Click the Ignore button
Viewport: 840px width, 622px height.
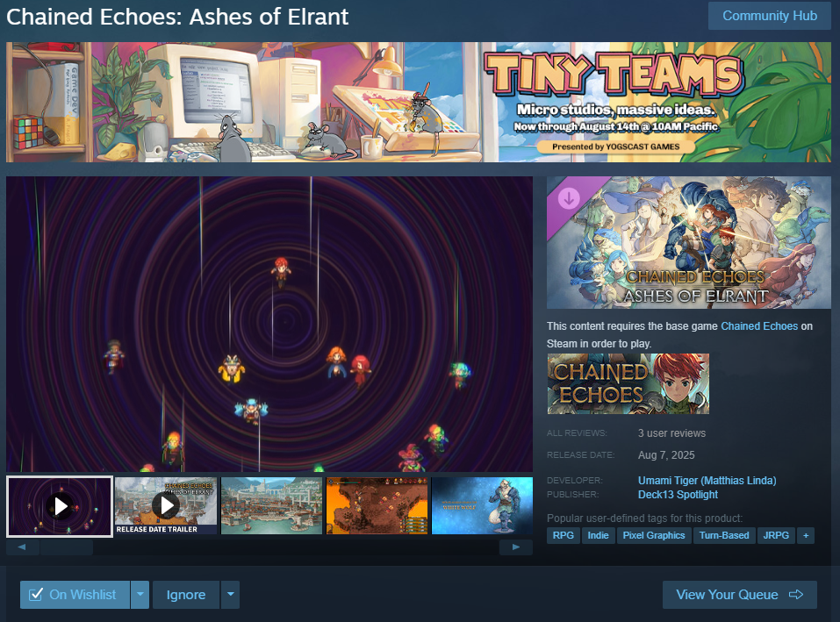(186, 595)
